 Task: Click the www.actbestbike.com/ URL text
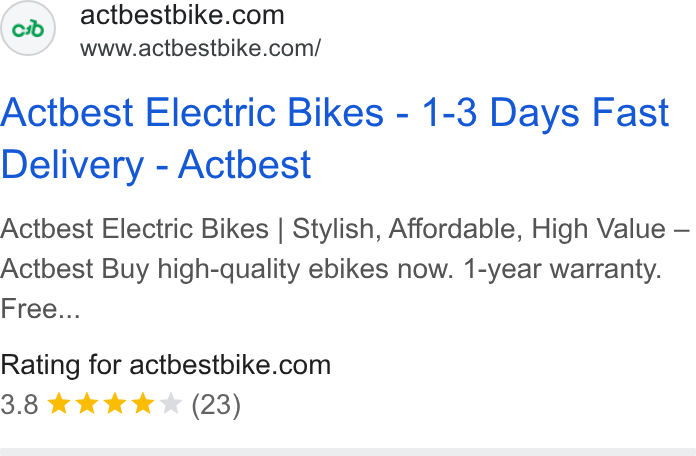coord(200,48)
